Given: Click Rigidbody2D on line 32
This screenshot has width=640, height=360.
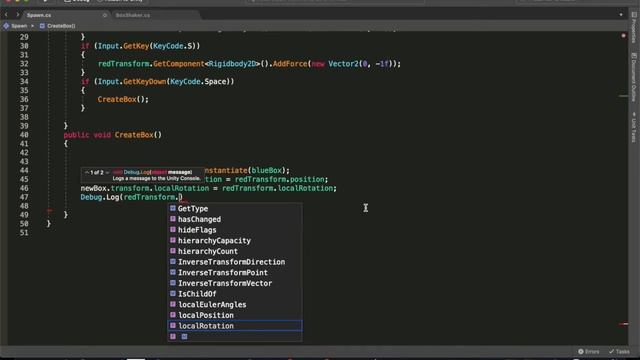Looking at the screenshot, I should coord(232,64).
